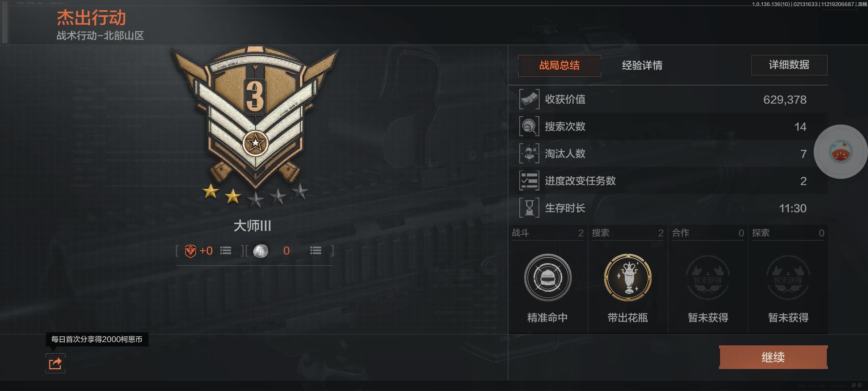Click the 收获价值 cash icon
This screenshot has height=391, width=868.
pos(529,99)
